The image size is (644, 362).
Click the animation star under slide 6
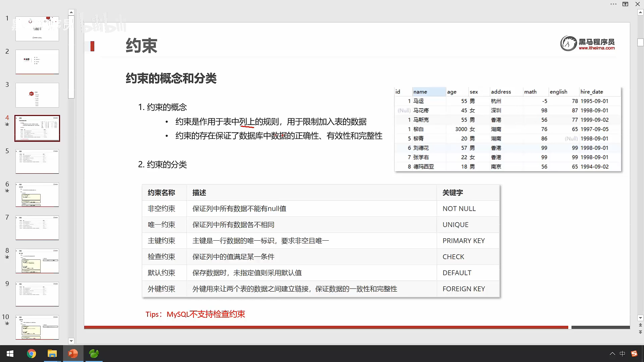tap(7, 191)
